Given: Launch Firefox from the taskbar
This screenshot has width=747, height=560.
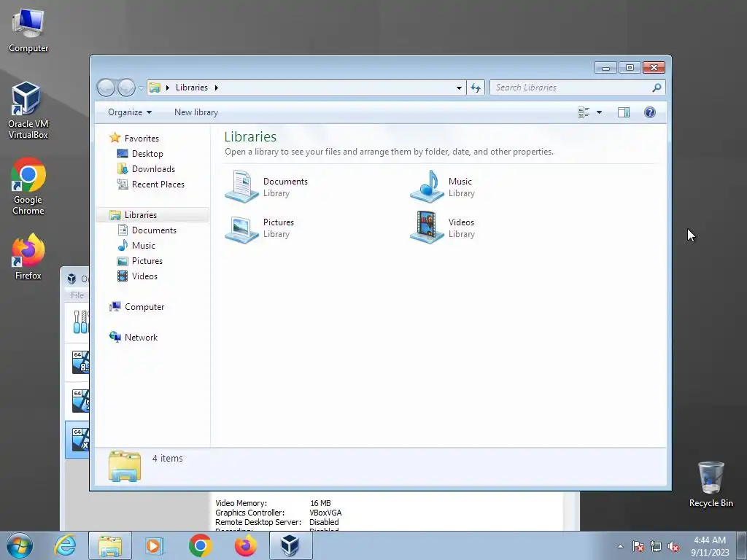Looking at the screenshot, I should click(246, 545).
